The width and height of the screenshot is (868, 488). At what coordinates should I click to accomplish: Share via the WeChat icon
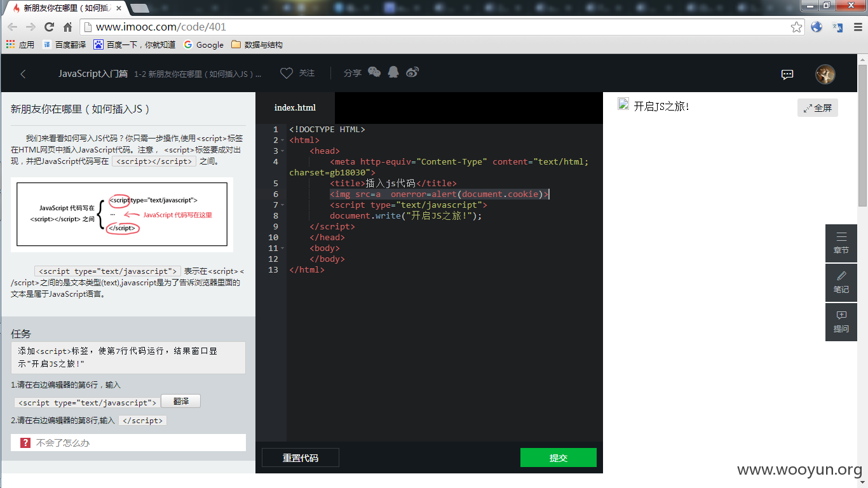(x=374, y=72)
